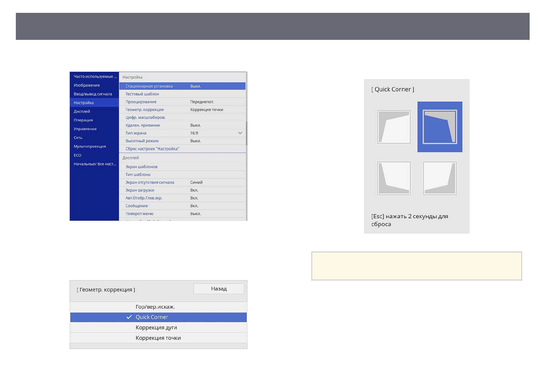The width and height of the screenshot is (555, 392).
Task: Open the Мультипроекция menu category
Action: tap(90, 146)
